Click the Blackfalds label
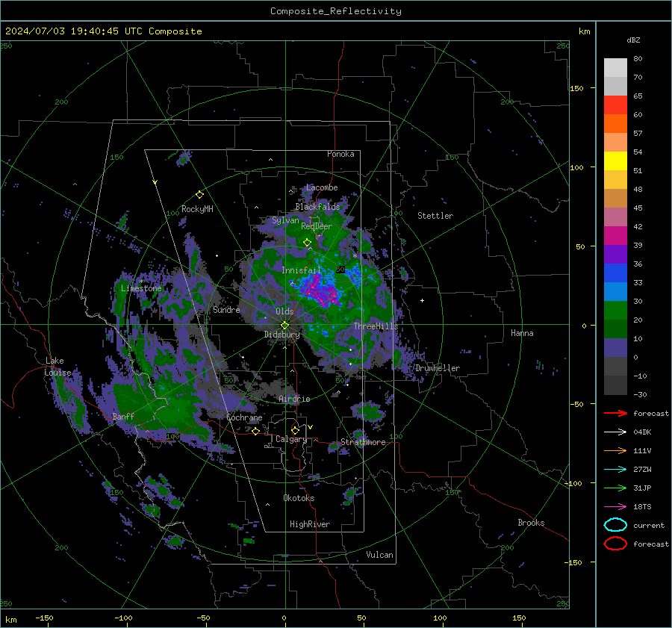Viewport: 672px width, 628px height. [x=317, y=207]
